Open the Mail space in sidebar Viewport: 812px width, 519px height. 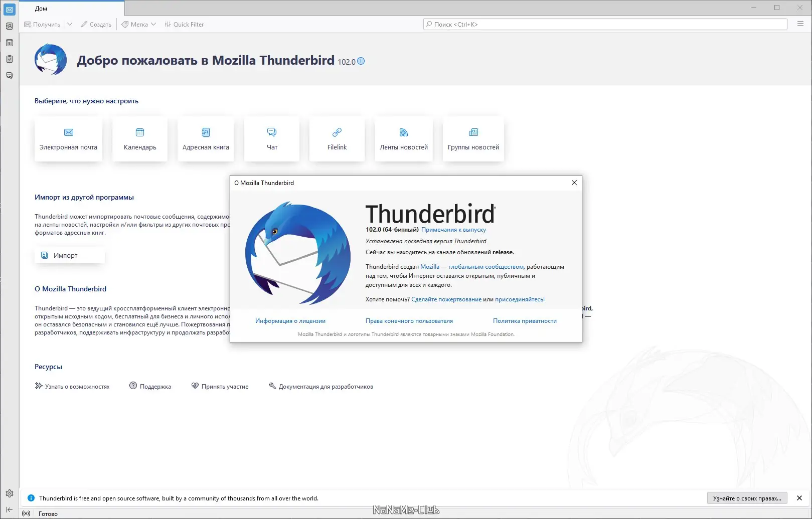point(10,10)
